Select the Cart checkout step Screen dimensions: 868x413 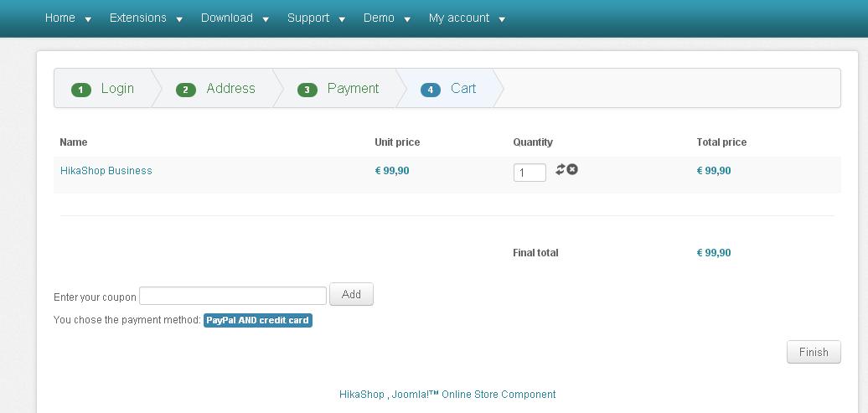[x=448, y=89]
